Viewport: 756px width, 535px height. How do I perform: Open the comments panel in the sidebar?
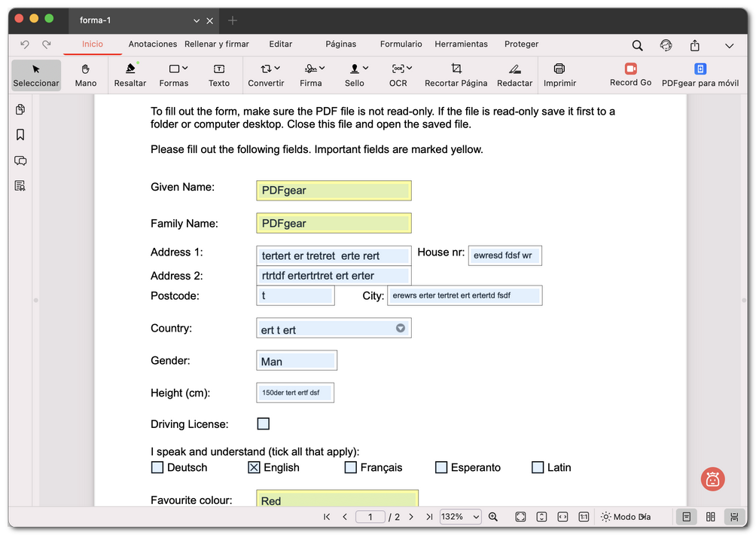20,160
